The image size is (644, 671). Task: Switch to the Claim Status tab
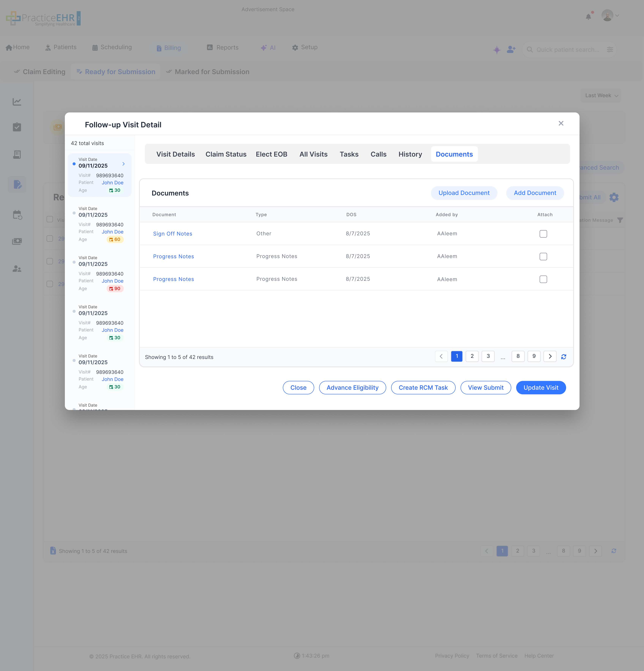[x=226, y=154]
